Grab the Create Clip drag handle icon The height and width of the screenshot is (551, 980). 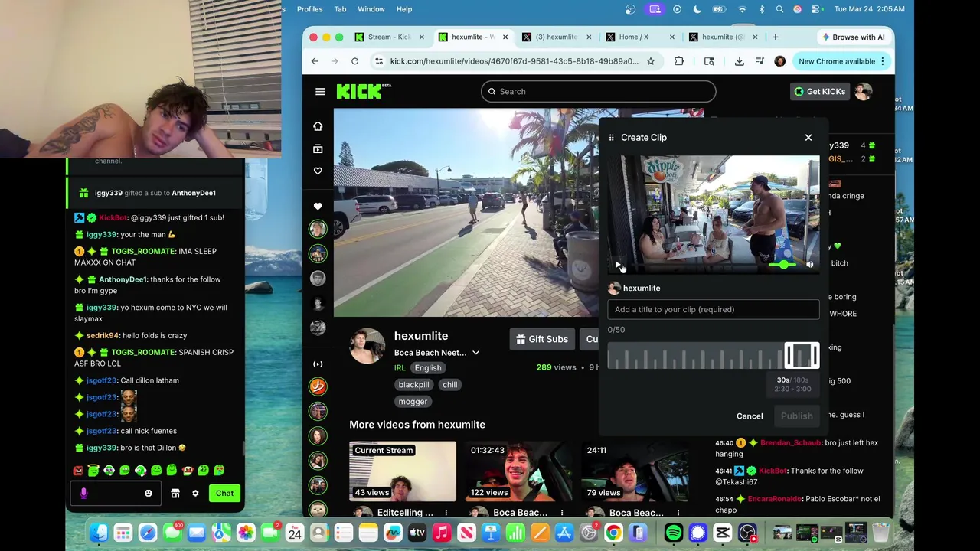click(611, 138)
